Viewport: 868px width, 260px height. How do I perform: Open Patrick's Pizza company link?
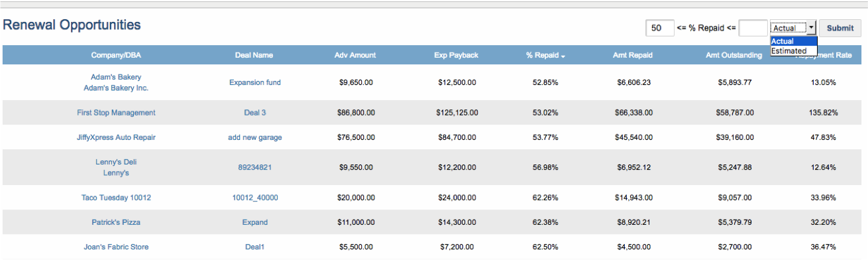pyautogui.click(x=116, y=222)
